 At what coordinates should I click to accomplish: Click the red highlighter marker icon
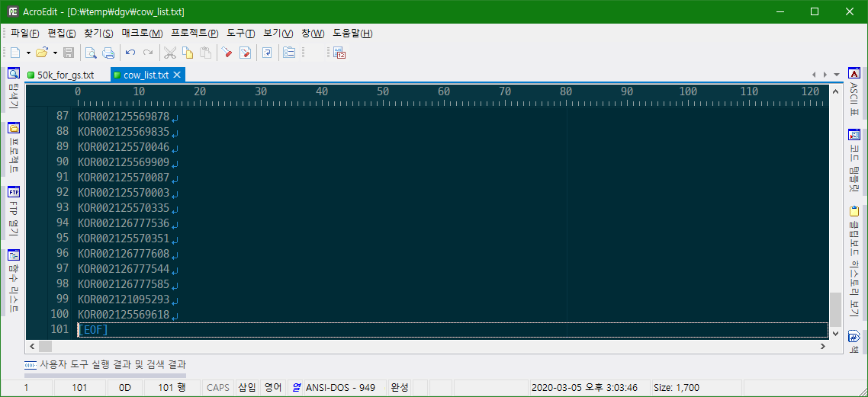coord(227,53)
